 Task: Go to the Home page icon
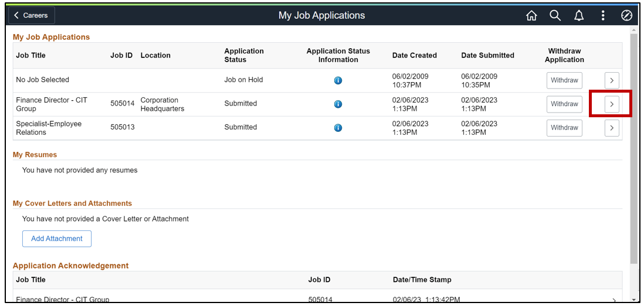[531, 16]
